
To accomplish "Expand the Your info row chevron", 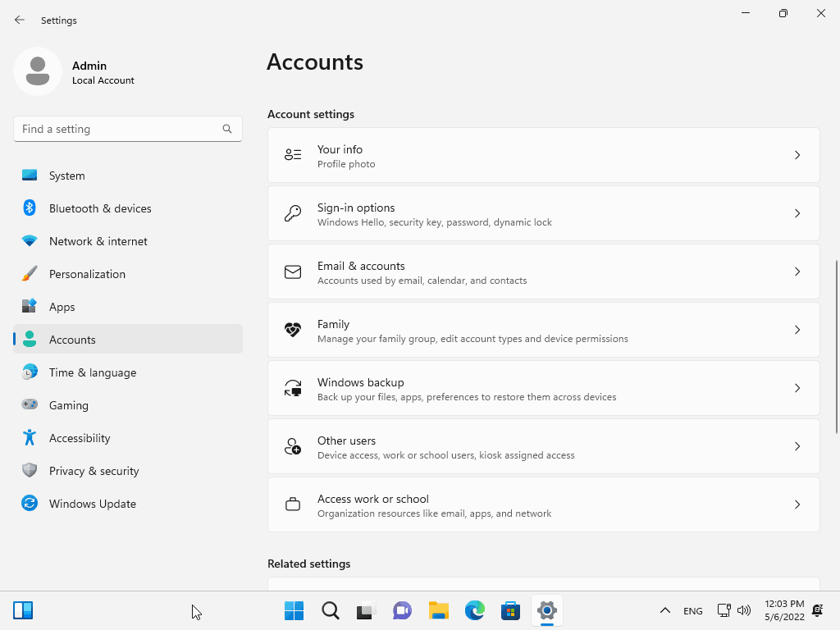I will point(797,155).
